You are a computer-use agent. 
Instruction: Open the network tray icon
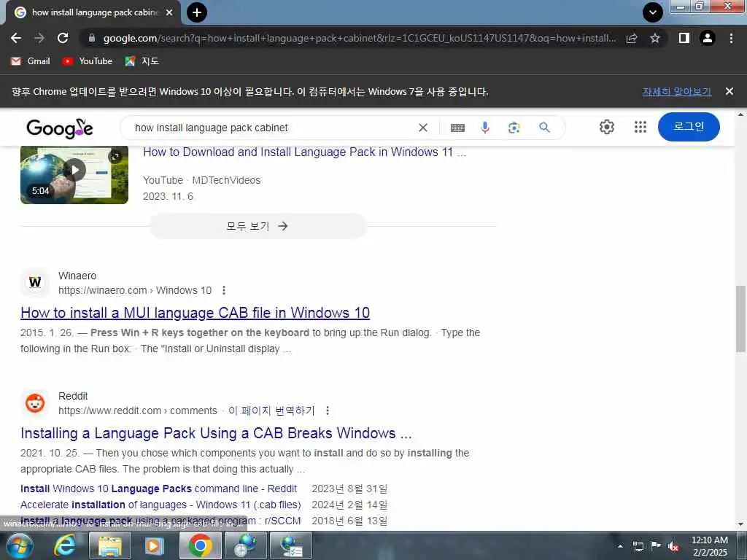click(638, 546)
